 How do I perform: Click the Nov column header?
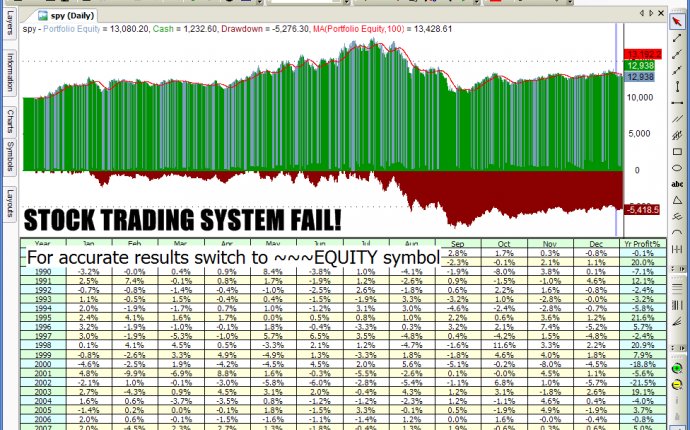click(550, 243)
